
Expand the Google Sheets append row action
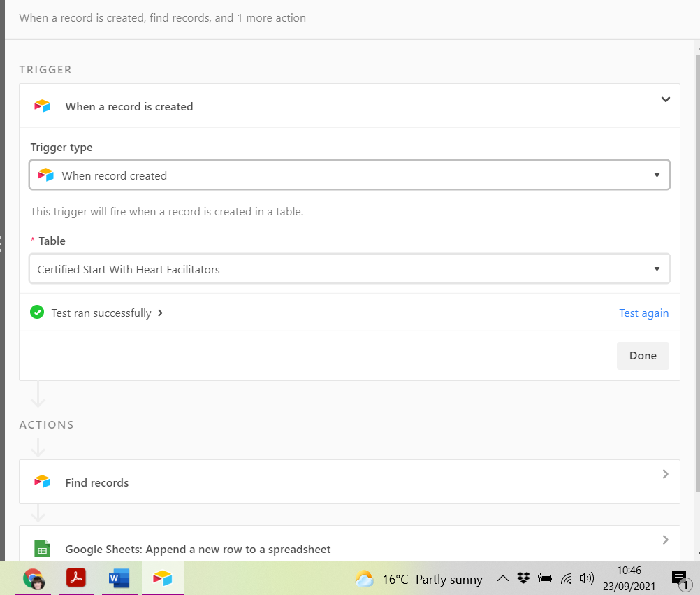(x=665, y=540)
